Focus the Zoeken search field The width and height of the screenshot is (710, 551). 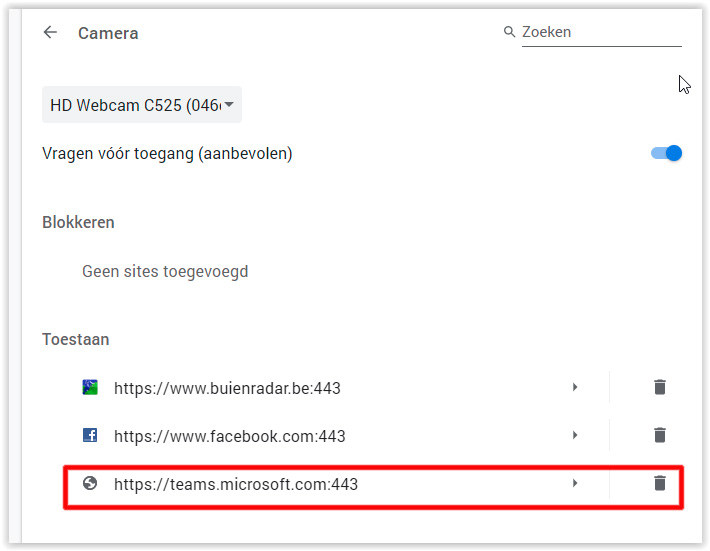click(x=600, y=32)
